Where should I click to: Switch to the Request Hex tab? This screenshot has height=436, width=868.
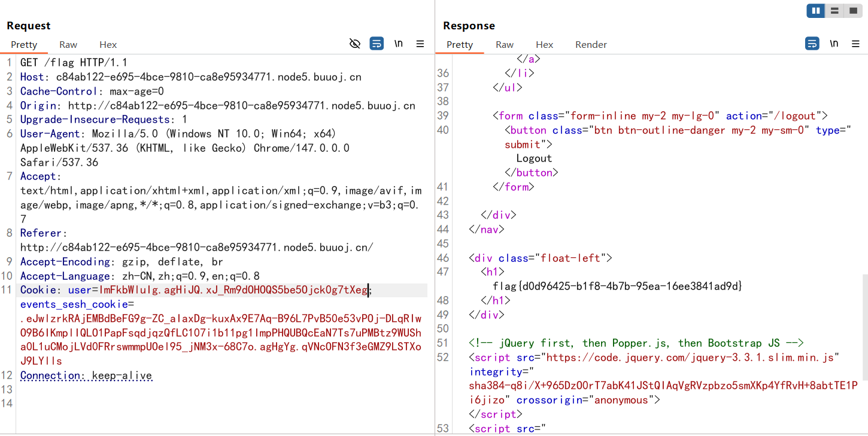pos(108,45)
